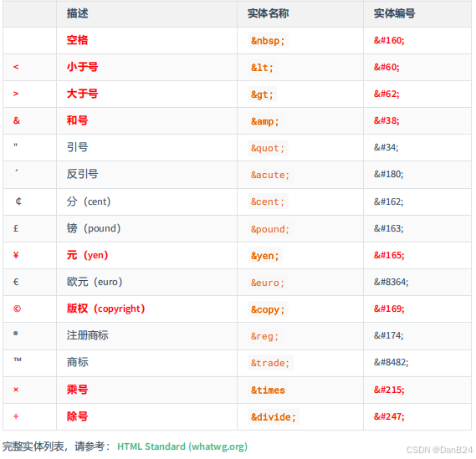Open the HTML Standard (whatwg.org) link
This screenshot has height=459, width=476.
point(182,446)
